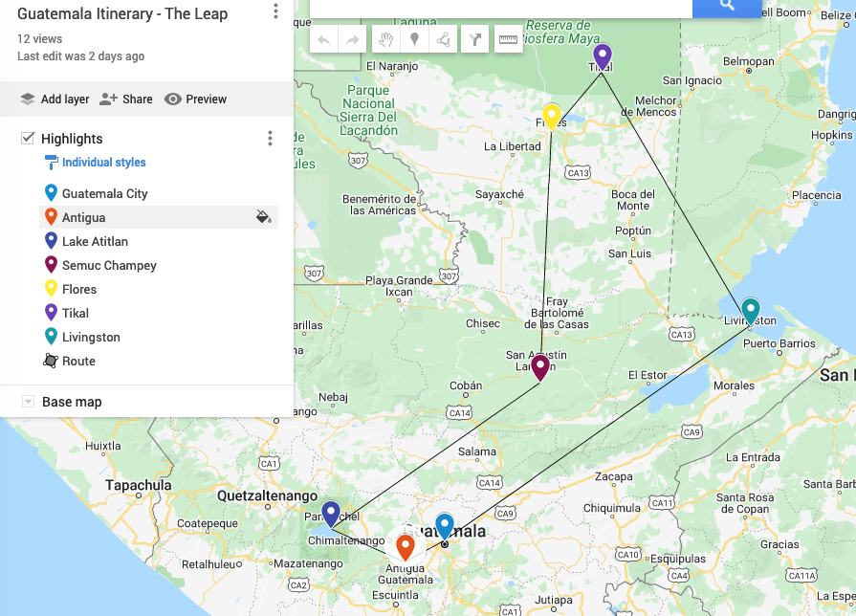This screenshot has width=856, height=616.
Task: Click the undo arrow in map toolbar
Action: [323, 39]
